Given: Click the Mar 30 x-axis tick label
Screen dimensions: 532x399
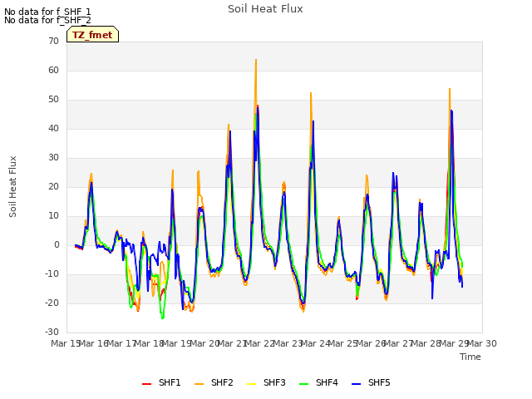Looking at the screenshot, I should point(482,343).
